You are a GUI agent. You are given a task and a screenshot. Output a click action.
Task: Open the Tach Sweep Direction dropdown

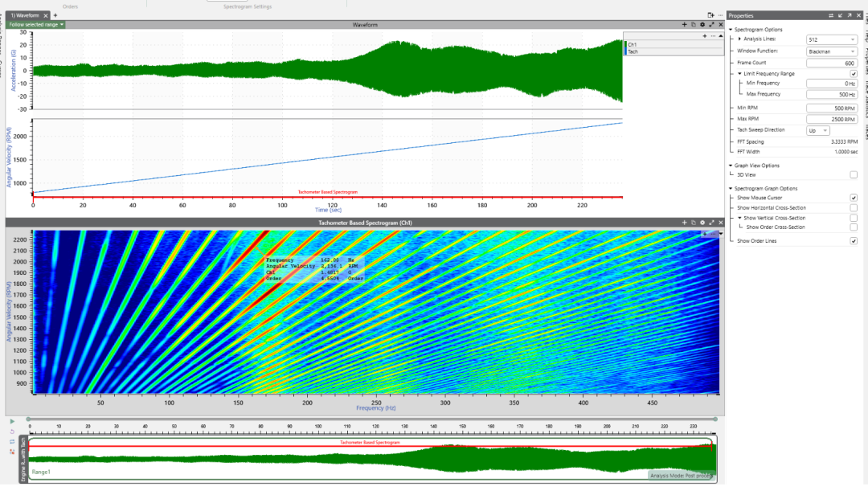(817, 131)
